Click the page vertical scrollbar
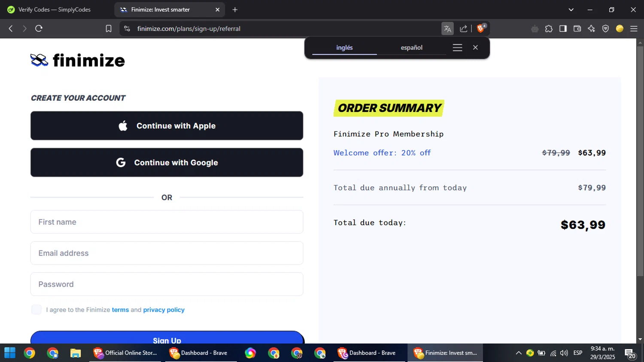 [x=640, y=161]
